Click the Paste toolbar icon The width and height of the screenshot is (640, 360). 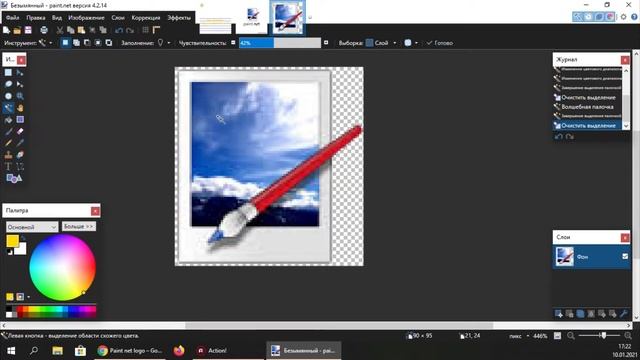[81, 30]
